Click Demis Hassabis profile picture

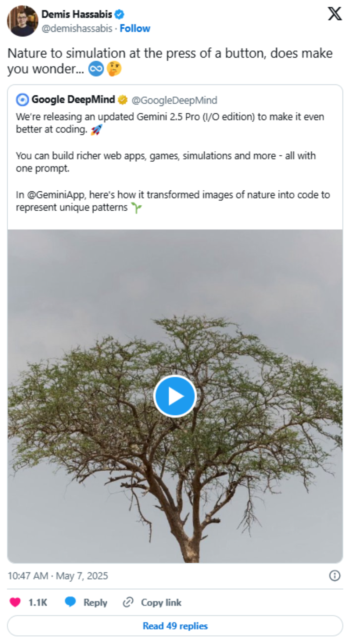pos(22,21)
